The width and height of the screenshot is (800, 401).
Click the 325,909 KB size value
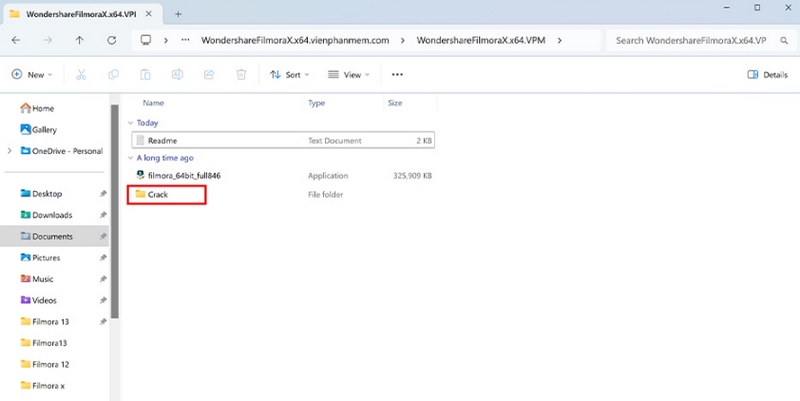pos(412,176)
